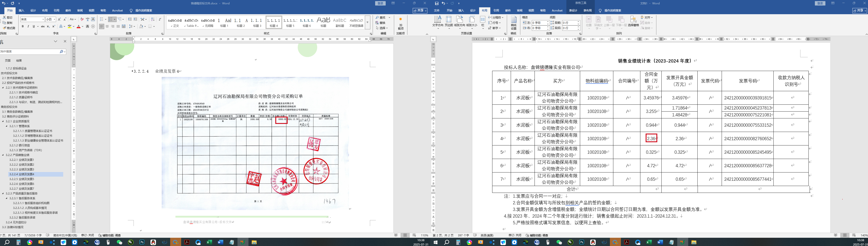Viewport: 868px width, 246px height.
Task: Toggle character border (boxed A)
Action: point(93,19)
